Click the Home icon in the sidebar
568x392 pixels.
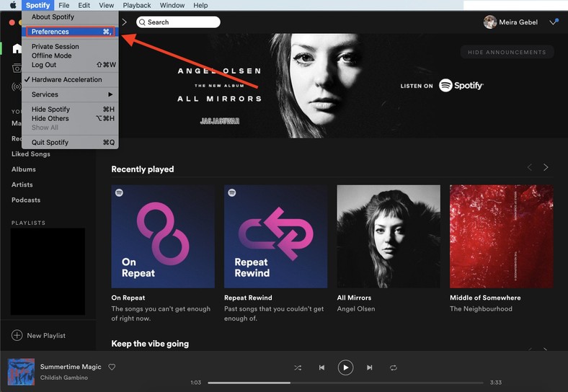click(x=17, y=49)
